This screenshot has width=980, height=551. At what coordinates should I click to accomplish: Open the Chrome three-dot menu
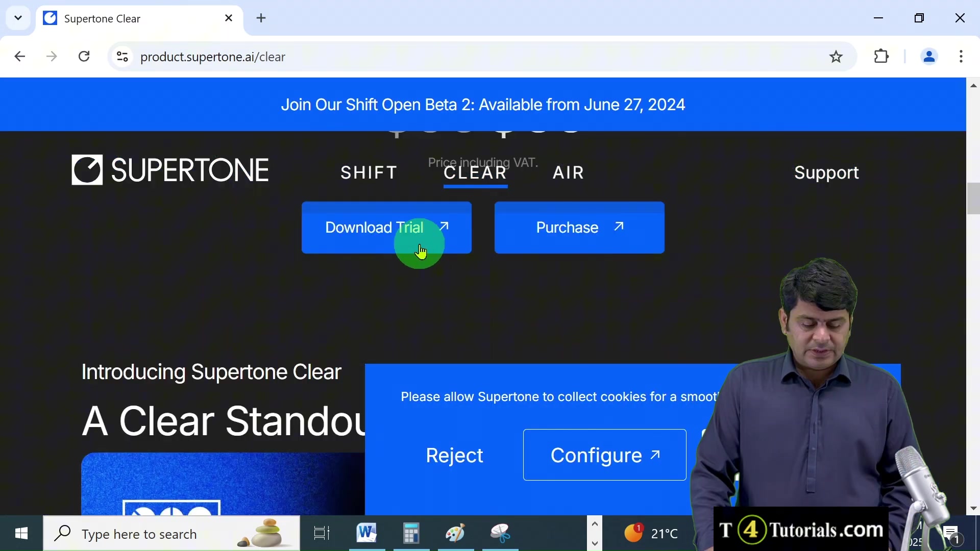tap(961, 57)
